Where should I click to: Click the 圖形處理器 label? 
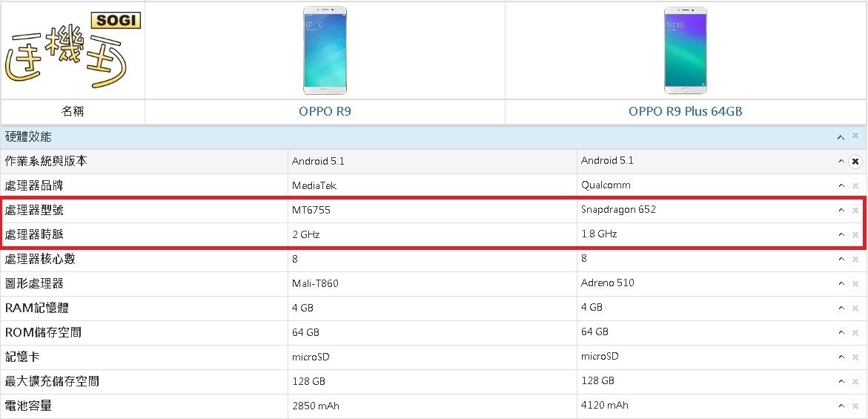(34, 283)
